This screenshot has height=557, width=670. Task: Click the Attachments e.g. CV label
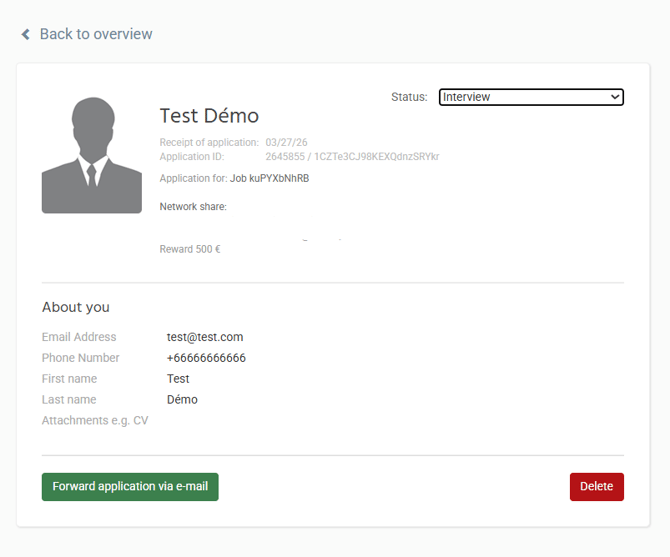[95, 421]
